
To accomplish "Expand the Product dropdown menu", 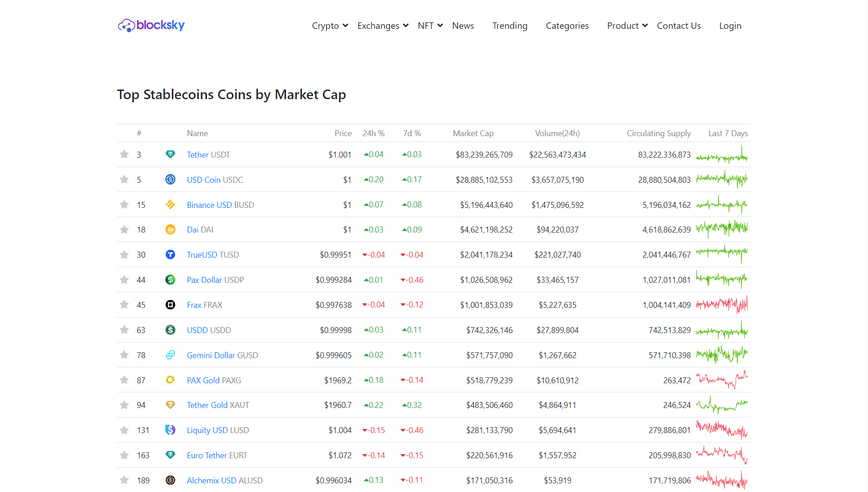I will [x=627, y=26].
